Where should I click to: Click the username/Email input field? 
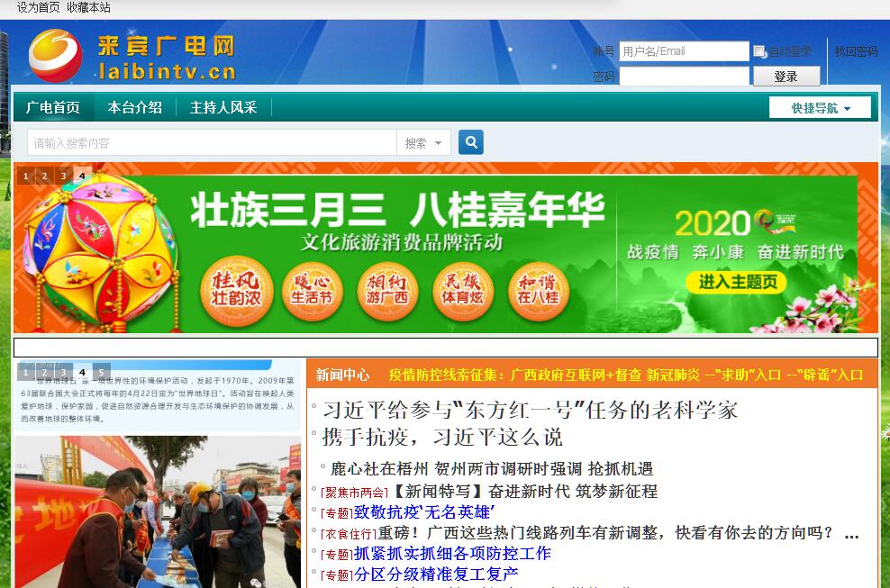pyautogui.click(x=684, y=51)
